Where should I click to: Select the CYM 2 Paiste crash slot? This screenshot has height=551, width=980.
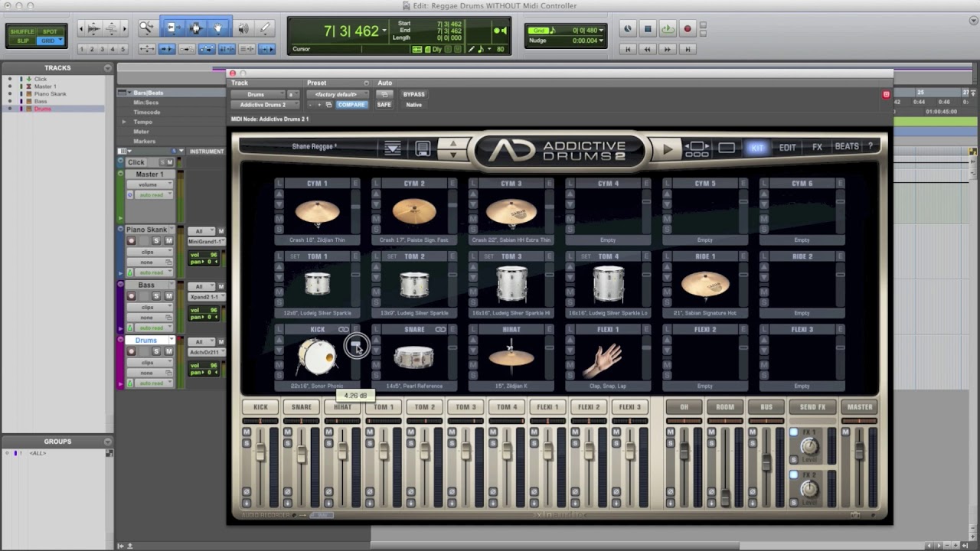pyautogui.click(x=414, y=212)
